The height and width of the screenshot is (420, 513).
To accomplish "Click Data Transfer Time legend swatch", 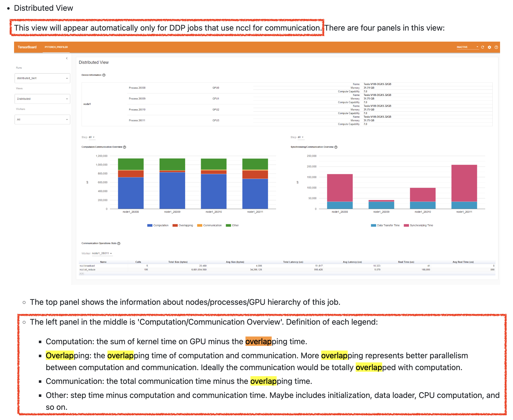I will point(373,225).
